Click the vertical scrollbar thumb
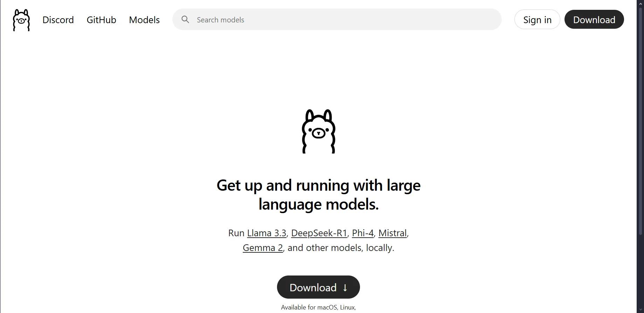This screenshot has width=644, height=313. 640,119
